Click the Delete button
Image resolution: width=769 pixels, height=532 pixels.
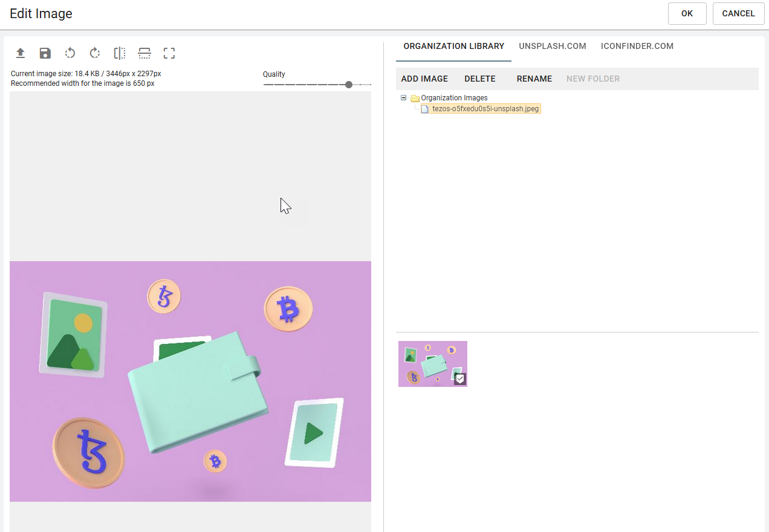[x=480, y=79]
